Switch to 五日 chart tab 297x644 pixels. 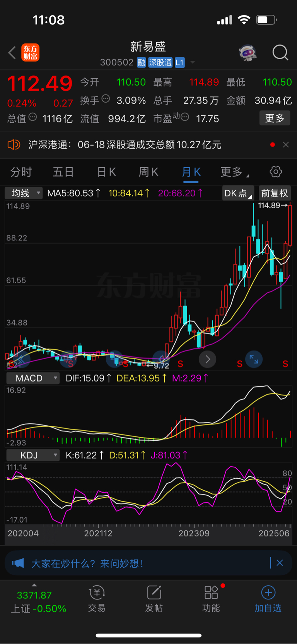63,172
